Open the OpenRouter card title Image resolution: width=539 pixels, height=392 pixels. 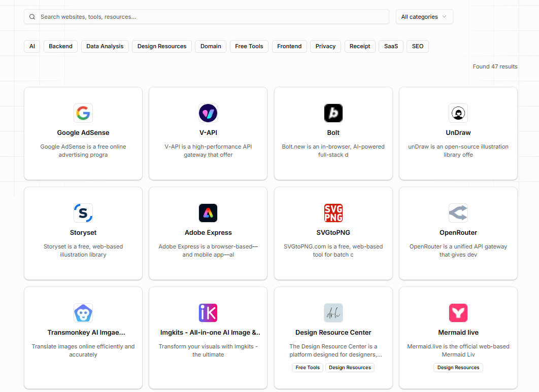tap(458, 233)
